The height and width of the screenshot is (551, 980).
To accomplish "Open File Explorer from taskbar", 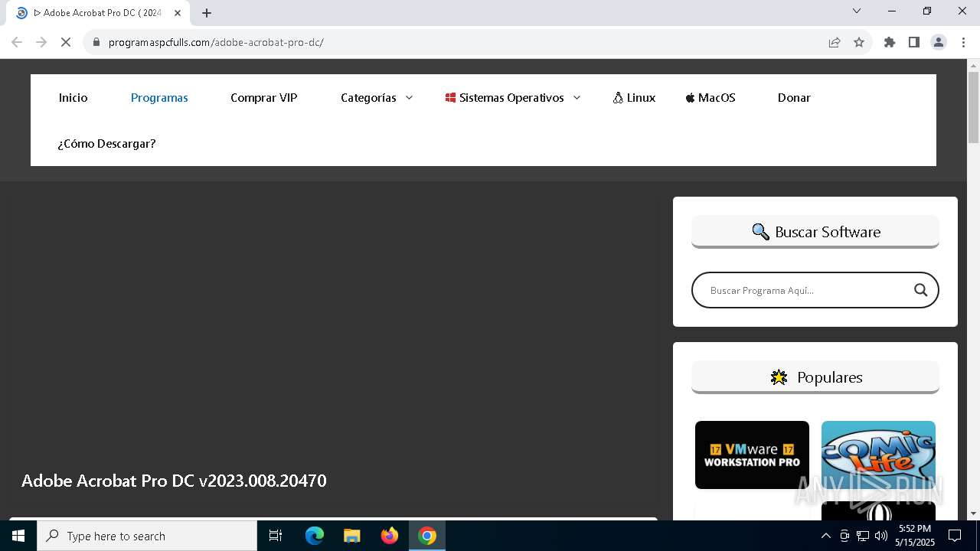I will [x=352, y=536].
